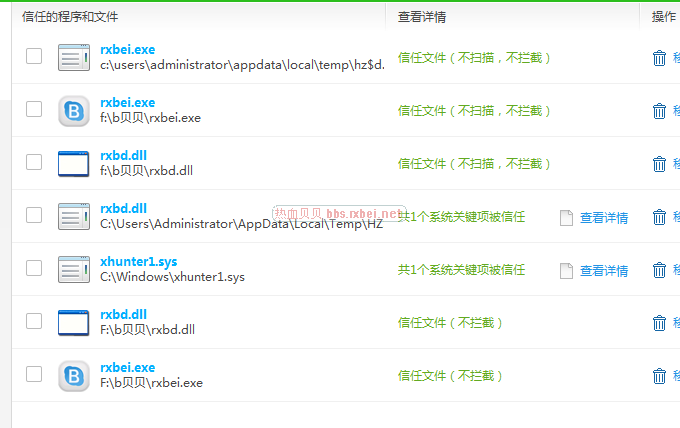Click the 查看详情 column header
The height and width of the screenshot is (428, 680).
pos(422,16)
